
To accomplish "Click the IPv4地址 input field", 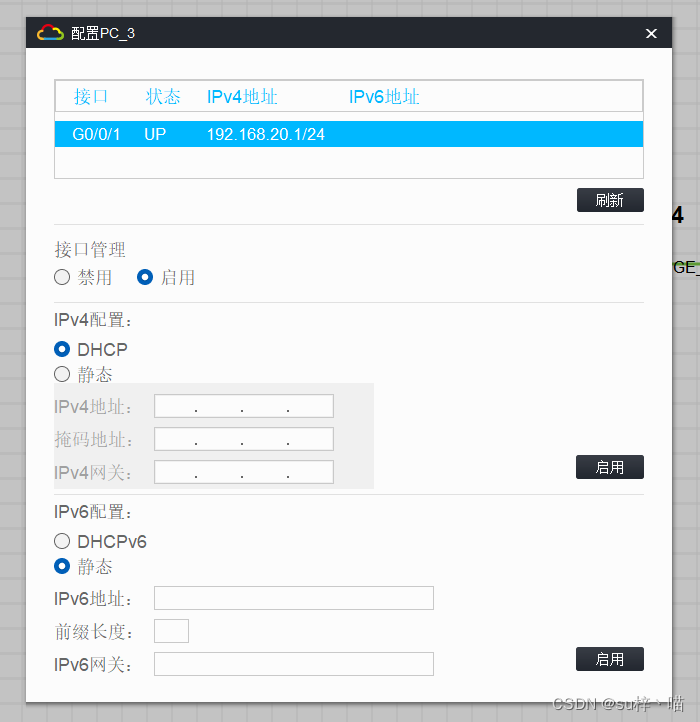I will point(244,406).
